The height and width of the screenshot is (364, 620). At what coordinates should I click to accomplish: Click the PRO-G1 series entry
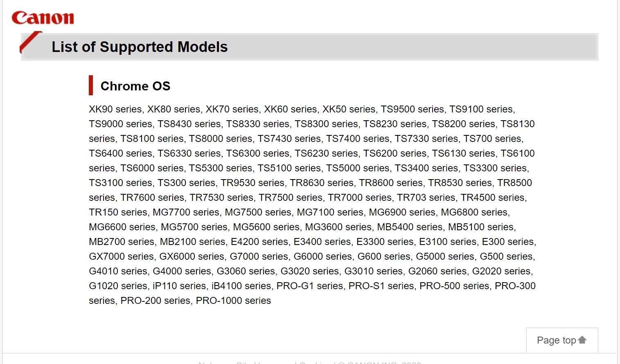pos(310,286)
